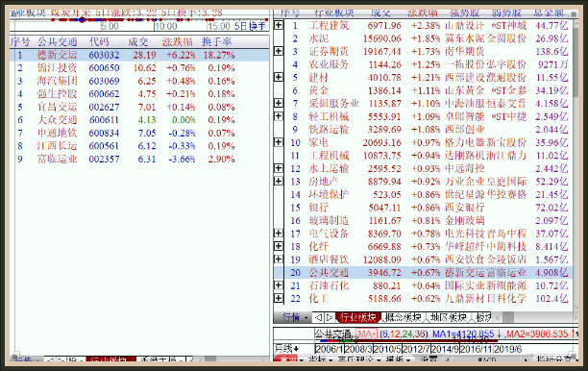Expand the 证券期货 sector row
This screenshot has width=588, height=371.
click(x=279, y=51)
